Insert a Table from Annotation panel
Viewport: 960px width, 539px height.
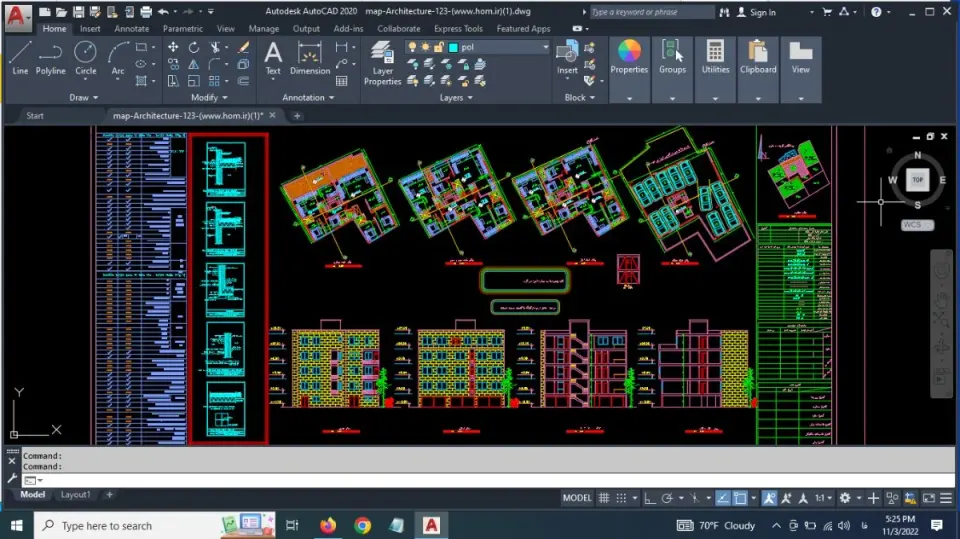(x=342, y=81)
